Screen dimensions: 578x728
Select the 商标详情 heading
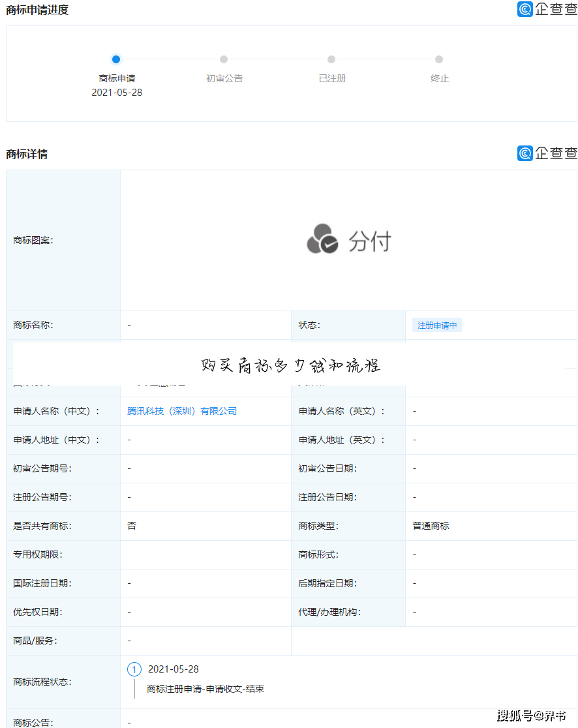click(x=27, y=154)
